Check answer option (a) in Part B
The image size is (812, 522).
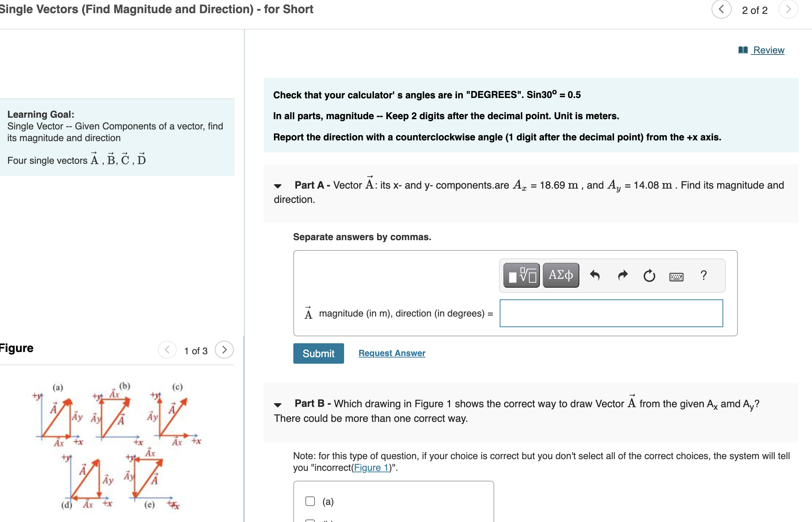(x=309, y=501)
